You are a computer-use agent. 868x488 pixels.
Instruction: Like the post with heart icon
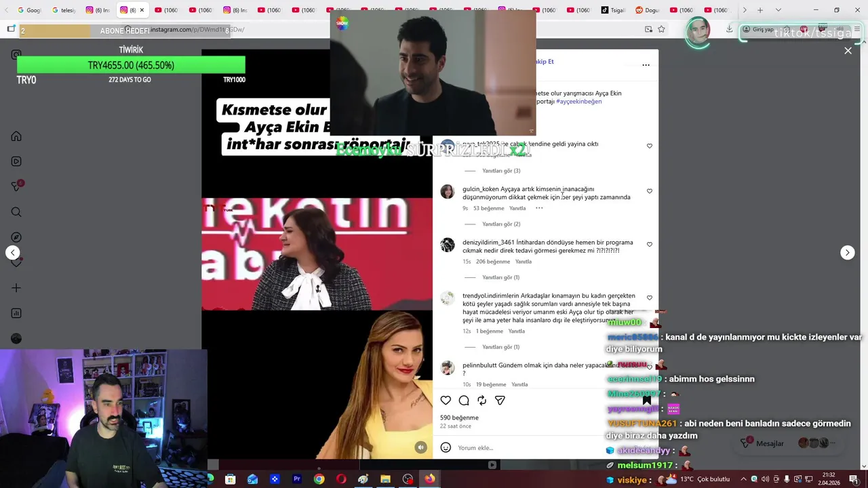click(446, 401)
